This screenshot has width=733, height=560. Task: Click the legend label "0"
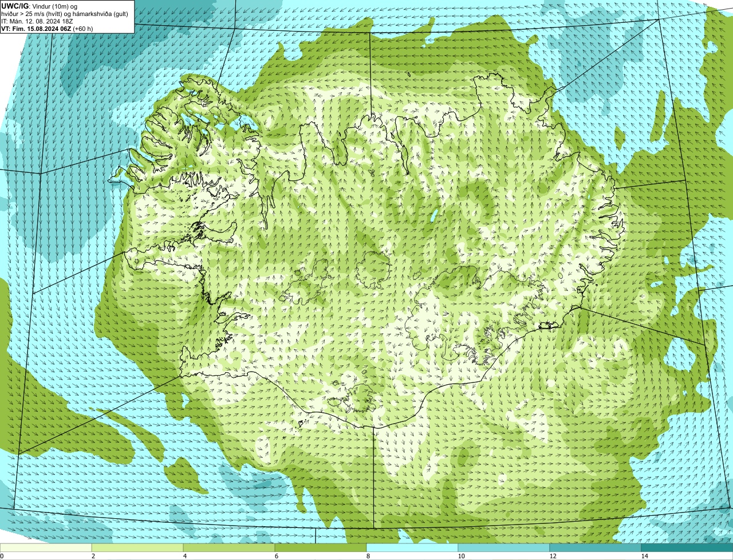click(2, 556)
